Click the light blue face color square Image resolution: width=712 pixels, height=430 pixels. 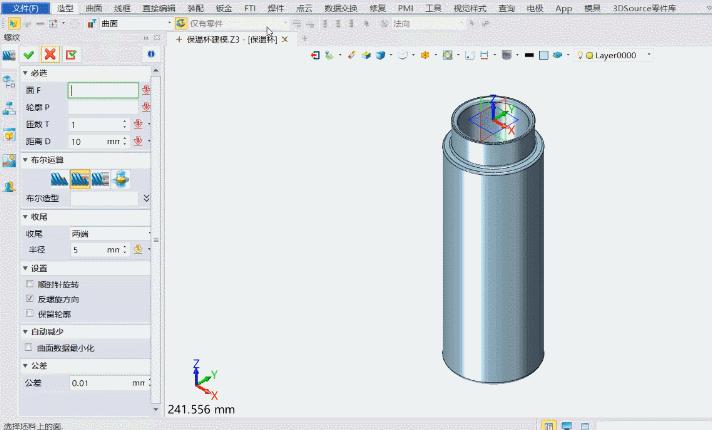tap(544, 55)
